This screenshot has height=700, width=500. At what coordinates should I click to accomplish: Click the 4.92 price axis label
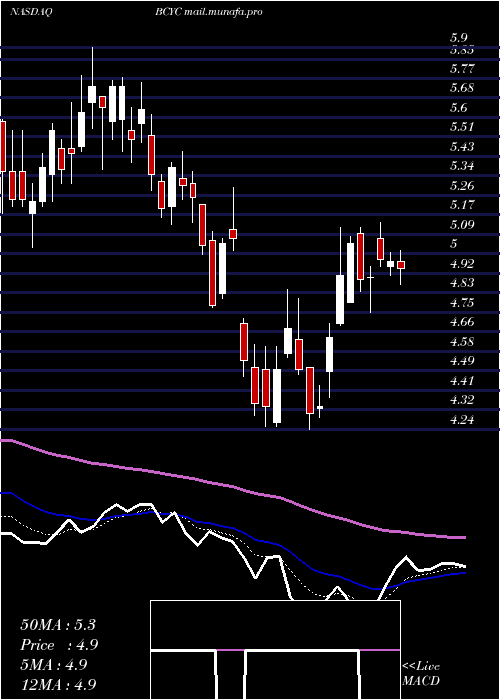[462, 263]
